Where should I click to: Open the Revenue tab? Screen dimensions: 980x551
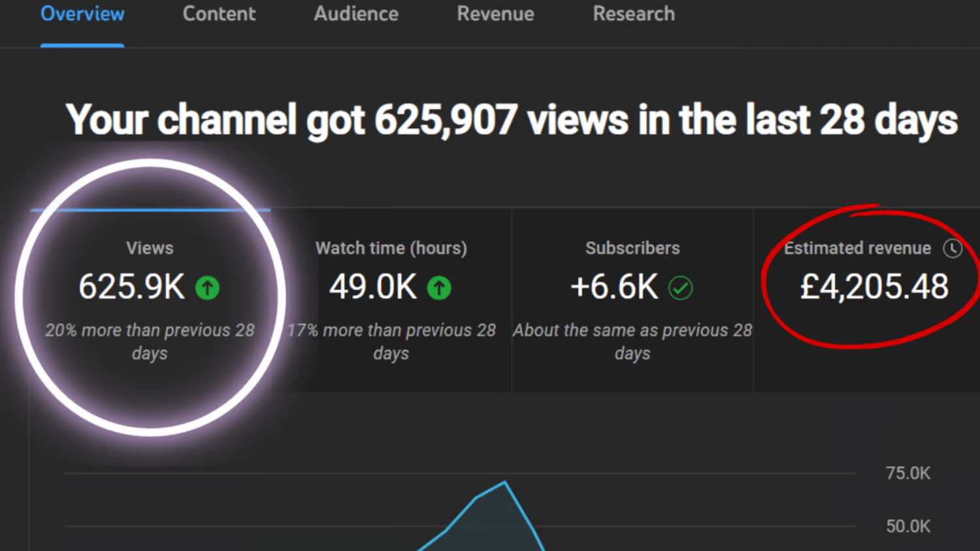(495, 14)
